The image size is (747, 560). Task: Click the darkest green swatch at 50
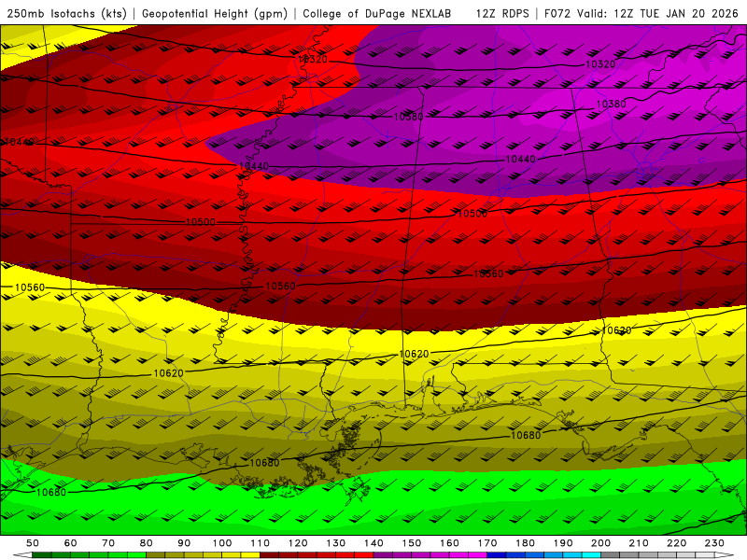(x=41, y=555)
